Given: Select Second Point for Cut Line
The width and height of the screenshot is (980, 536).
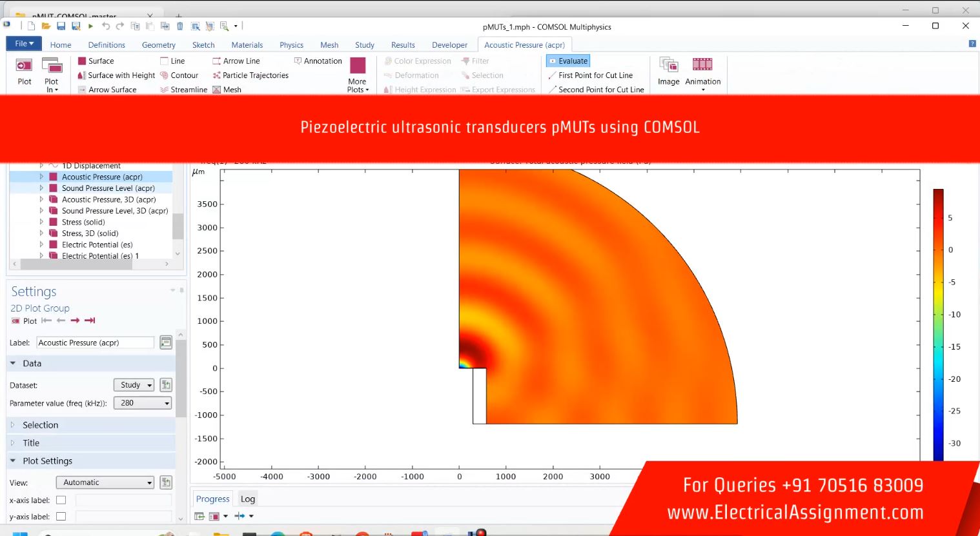Looking at the screenshot, I should tap(596, 90).
